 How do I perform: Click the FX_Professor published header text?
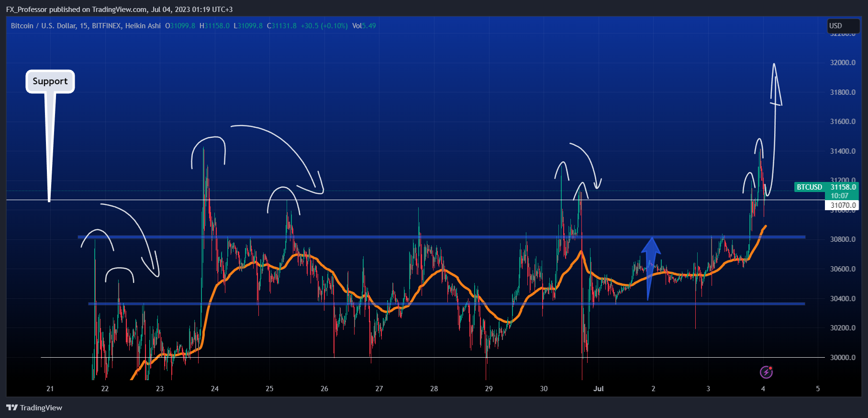pos(120,10)
